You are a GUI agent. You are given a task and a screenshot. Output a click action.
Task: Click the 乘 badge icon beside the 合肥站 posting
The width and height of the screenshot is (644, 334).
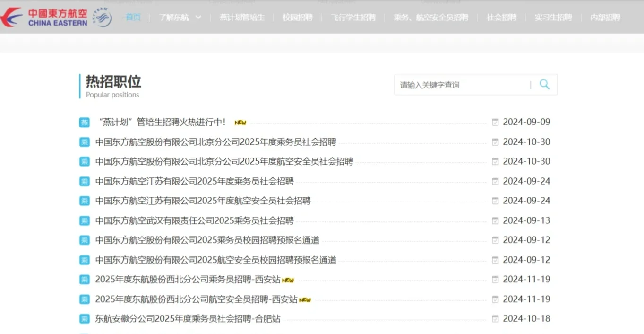(x=84, y=318)
